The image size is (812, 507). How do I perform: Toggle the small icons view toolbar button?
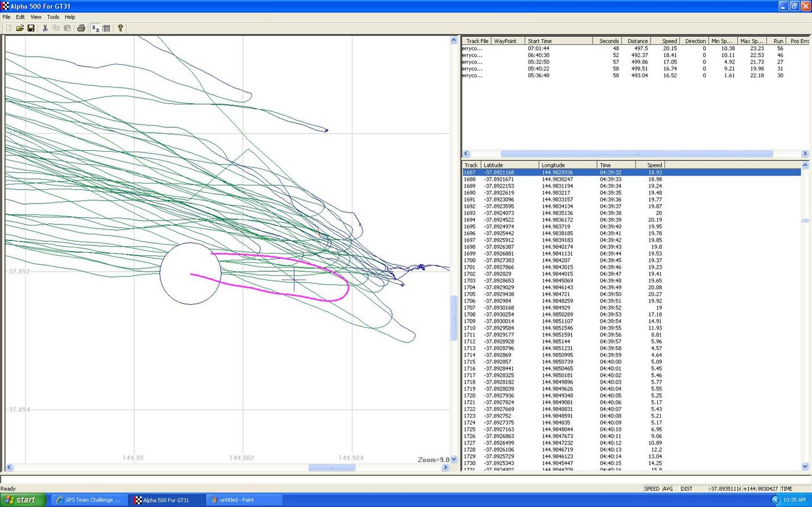(x=95, y=28)
